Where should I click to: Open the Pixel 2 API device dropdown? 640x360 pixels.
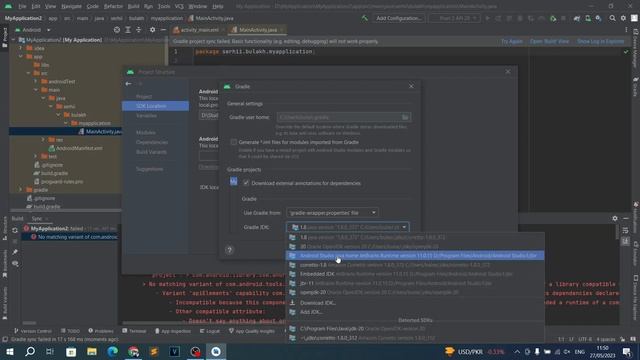(454, 18)
